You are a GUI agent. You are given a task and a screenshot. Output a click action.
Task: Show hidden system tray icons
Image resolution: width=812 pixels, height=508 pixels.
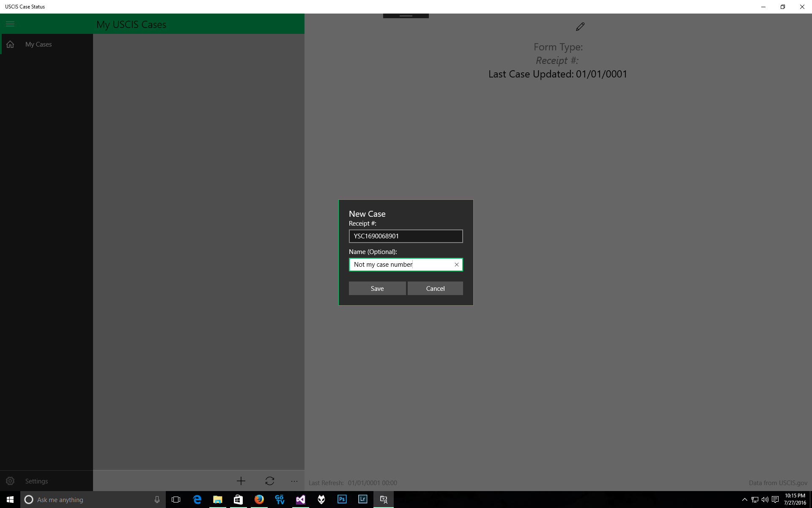pyautogui.click(x=745, y=500)
